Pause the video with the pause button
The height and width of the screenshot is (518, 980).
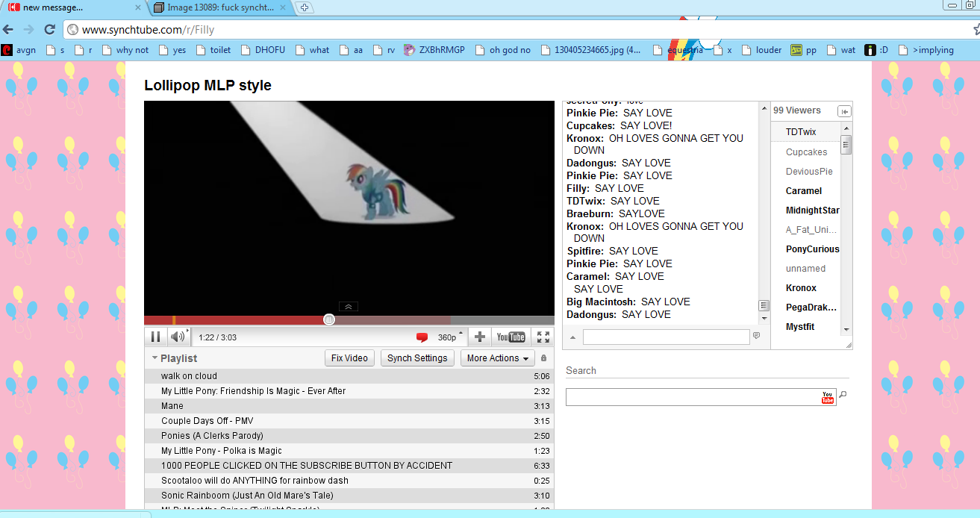[156, 337]
